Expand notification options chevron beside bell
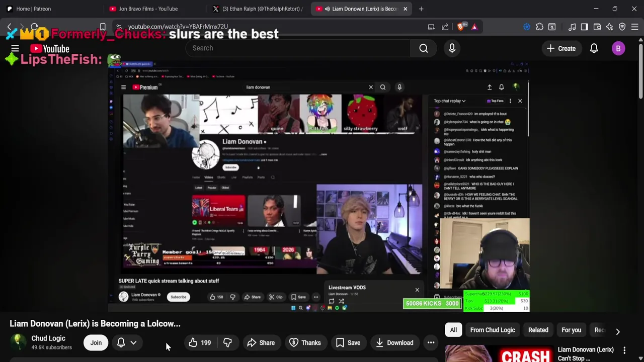Viewport: 644px width, 362px height. click(x=133, y=343)
